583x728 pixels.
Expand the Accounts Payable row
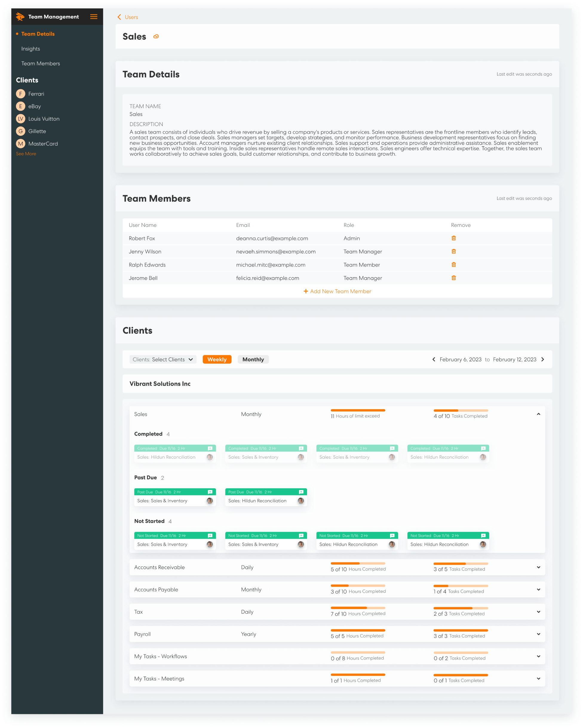[x=538, y=590]
